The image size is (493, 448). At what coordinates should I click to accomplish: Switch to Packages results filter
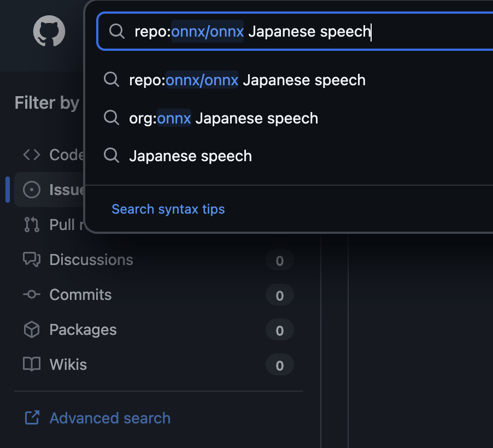(x=83, y=329)
